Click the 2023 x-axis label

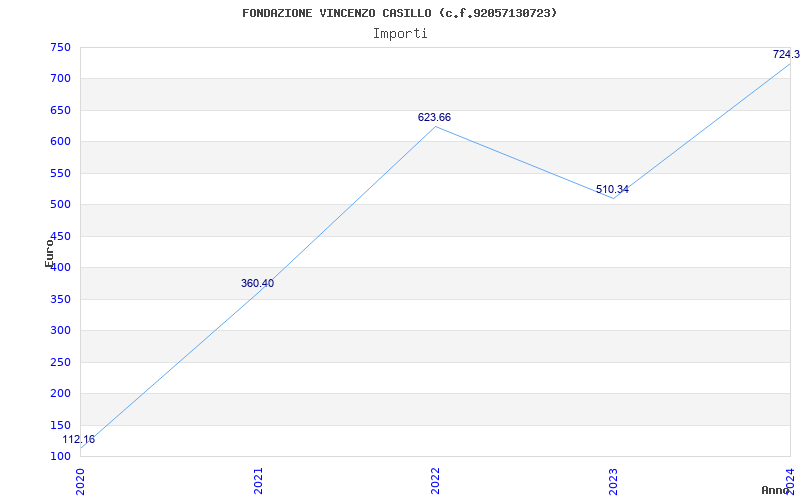613,481
